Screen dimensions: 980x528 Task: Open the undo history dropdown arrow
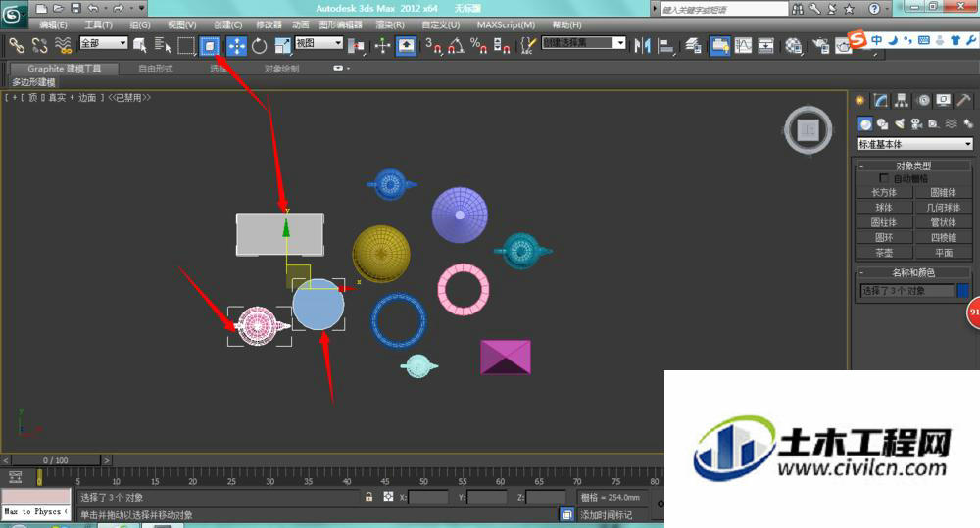pyautogui.click(x=105, y=8)
